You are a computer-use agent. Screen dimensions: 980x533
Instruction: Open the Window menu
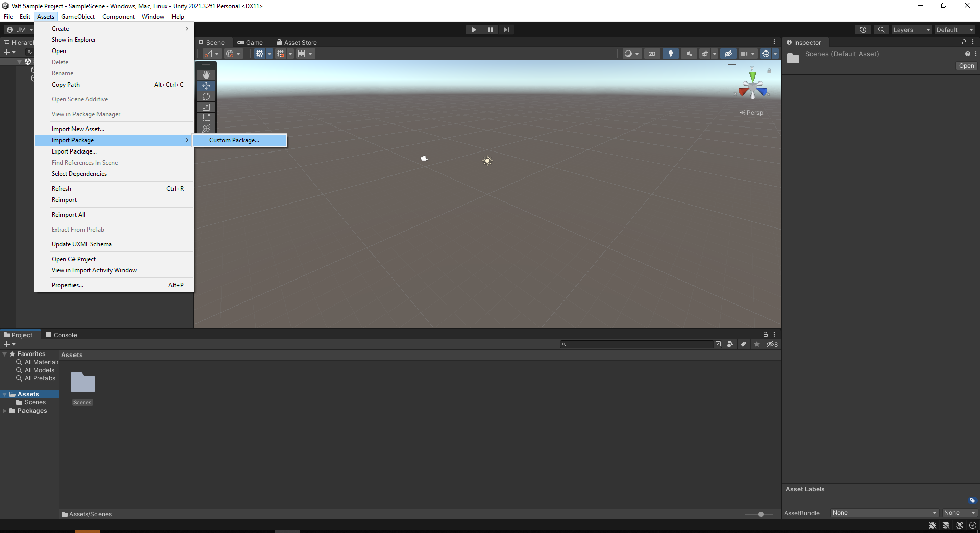[152, 16]
